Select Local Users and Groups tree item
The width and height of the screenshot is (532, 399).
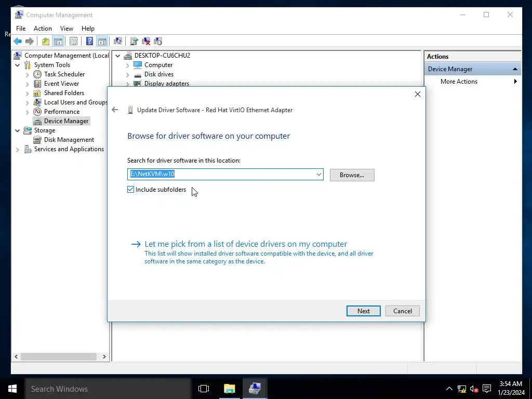click(x=75, y=102)
